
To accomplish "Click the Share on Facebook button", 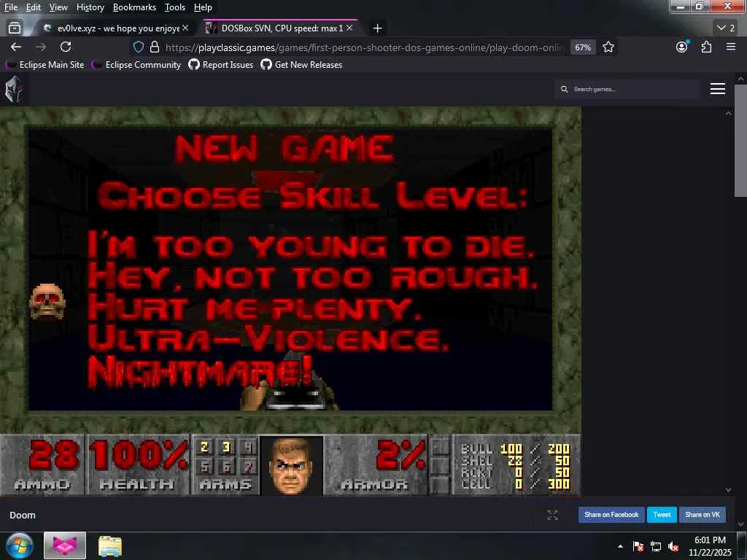I will [611, 515].
